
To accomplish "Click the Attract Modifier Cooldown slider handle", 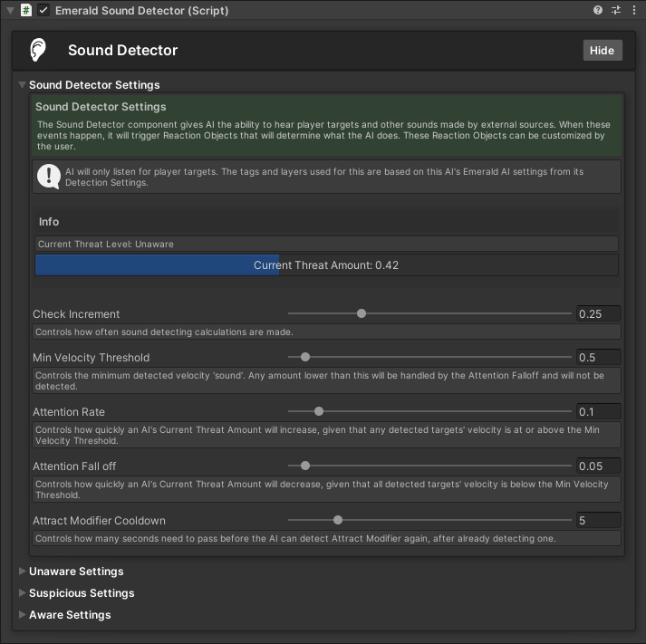I will click(338, 520).
